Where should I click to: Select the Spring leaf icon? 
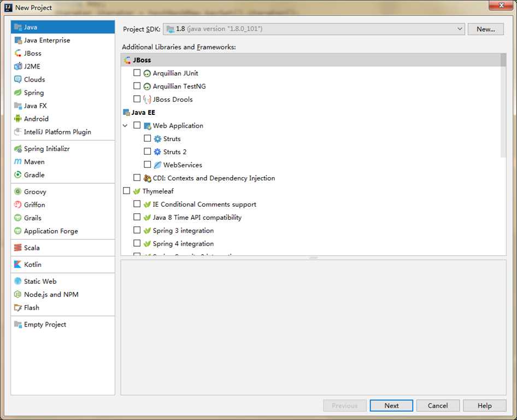(18, 92)
